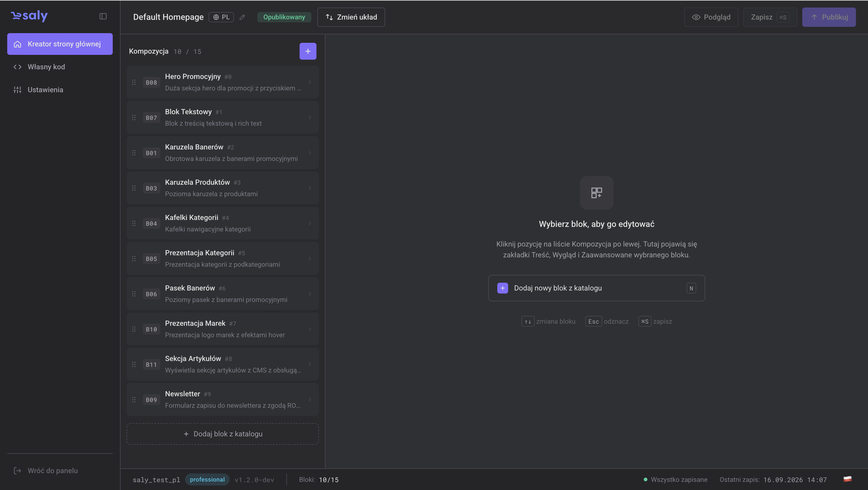
Task: Click the Publikuj button
Action: pyautogui.click(x=829, y=17)
